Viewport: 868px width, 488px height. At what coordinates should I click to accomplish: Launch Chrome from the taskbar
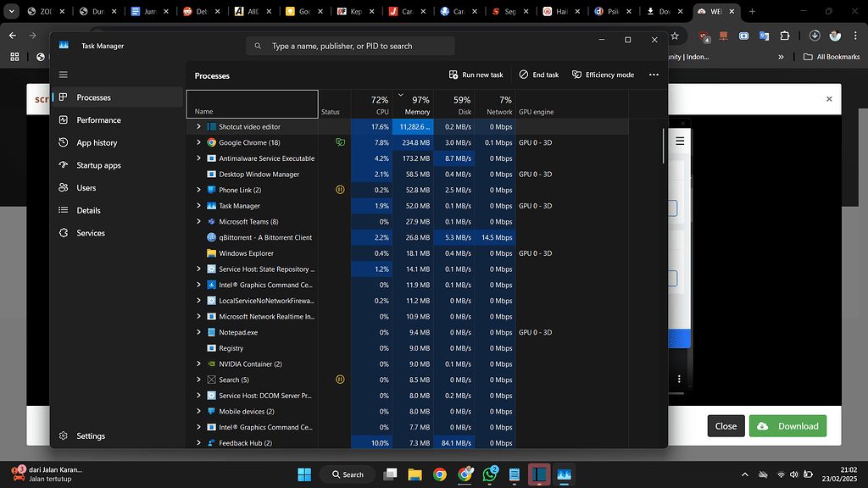pos(439,474)
